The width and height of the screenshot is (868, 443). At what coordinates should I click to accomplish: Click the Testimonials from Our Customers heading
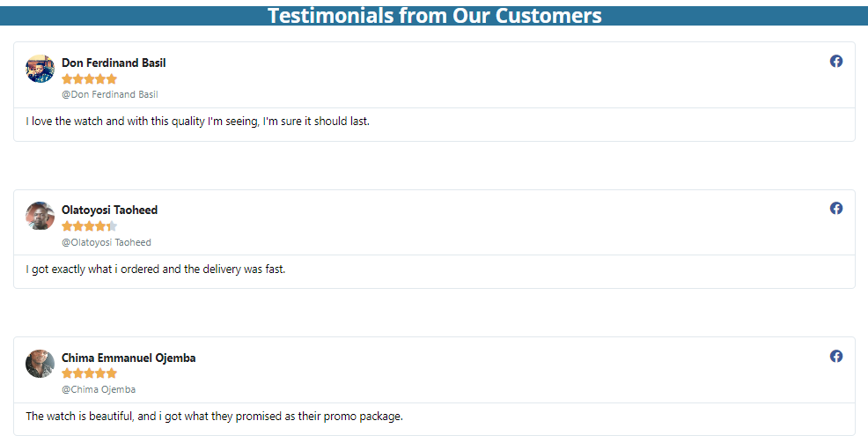[434, 16]
